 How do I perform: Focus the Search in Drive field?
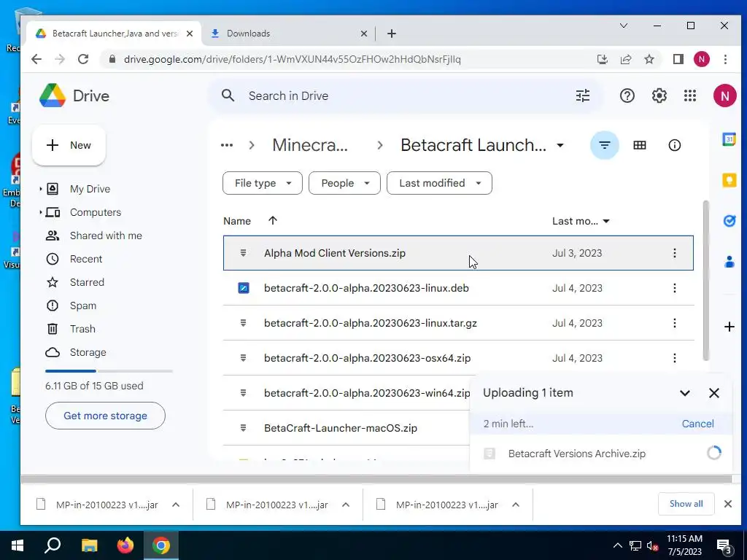[405, 96]
